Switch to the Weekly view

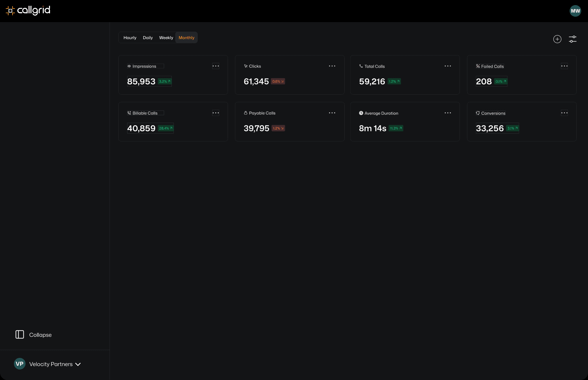pyautogui.click(x=166, y=37)
